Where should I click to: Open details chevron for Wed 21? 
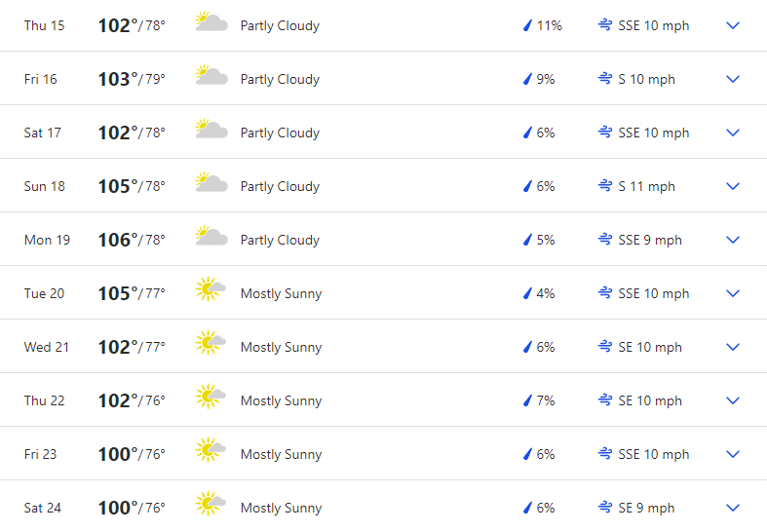coord(733,347)
